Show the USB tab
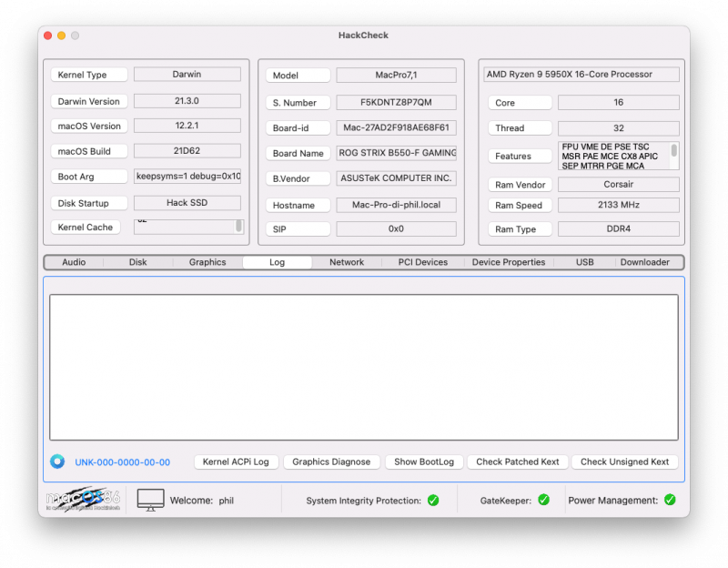Screen dimensions: 728x568 (585, 262)
